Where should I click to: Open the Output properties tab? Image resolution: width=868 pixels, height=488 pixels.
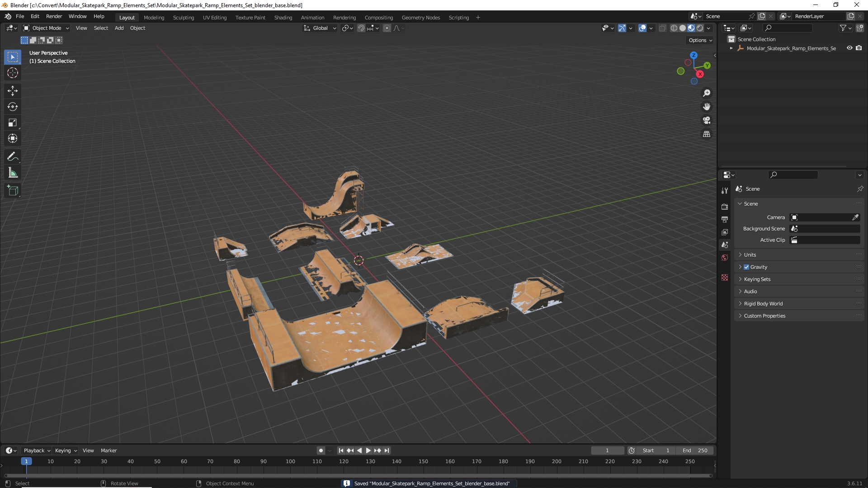click(725, 219)
